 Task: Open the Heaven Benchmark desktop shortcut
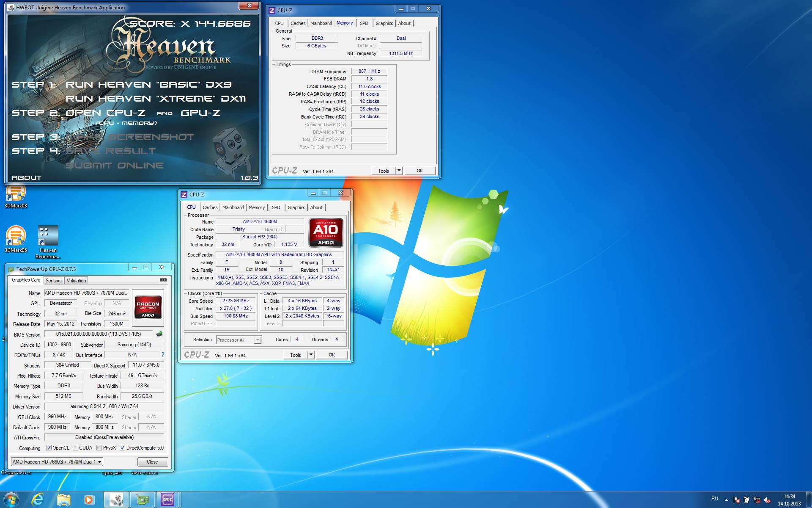[x=48, y=242]
